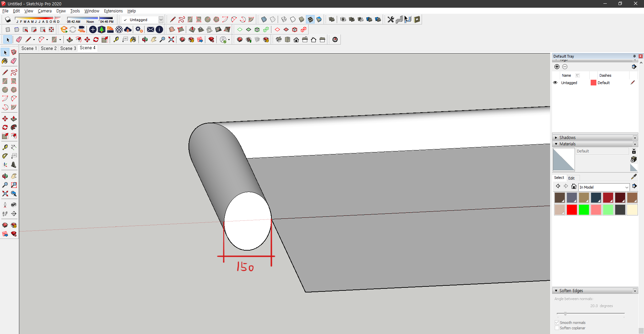
Task: Open Line tool dropdown arrow in toolbar
Action: (x=34, y=40)
